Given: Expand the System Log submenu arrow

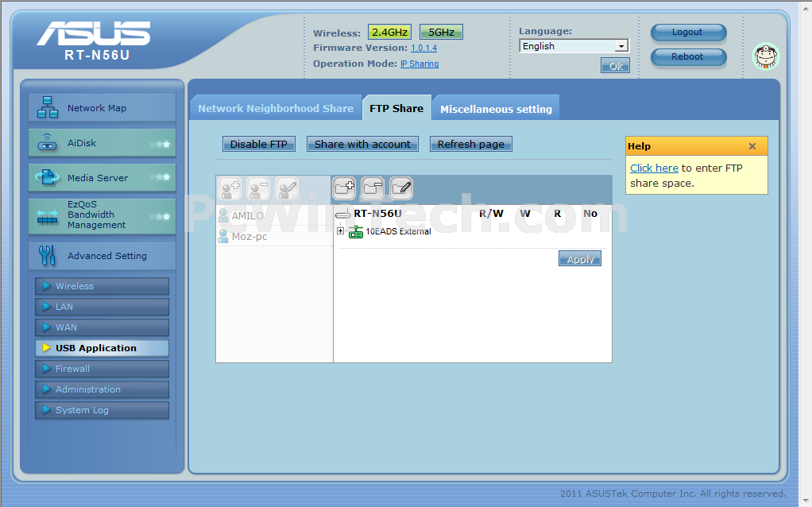Looking at the screenshot, I should [46, 410].
